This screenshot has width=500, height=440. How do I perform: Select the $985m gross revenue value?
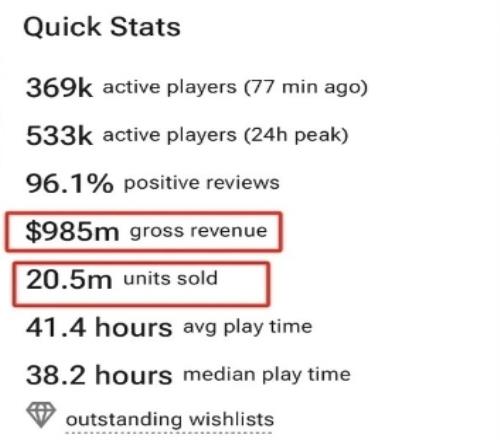[72, 232]
